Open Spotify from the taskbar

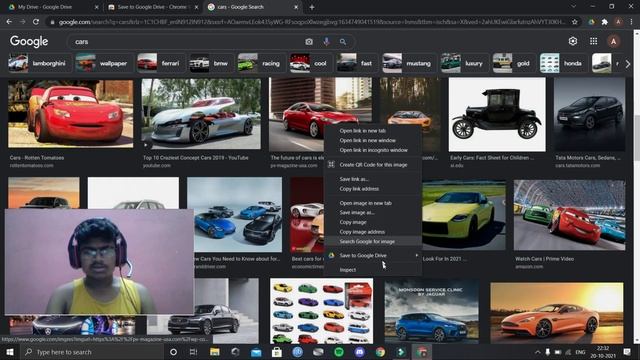click(339, 352)
